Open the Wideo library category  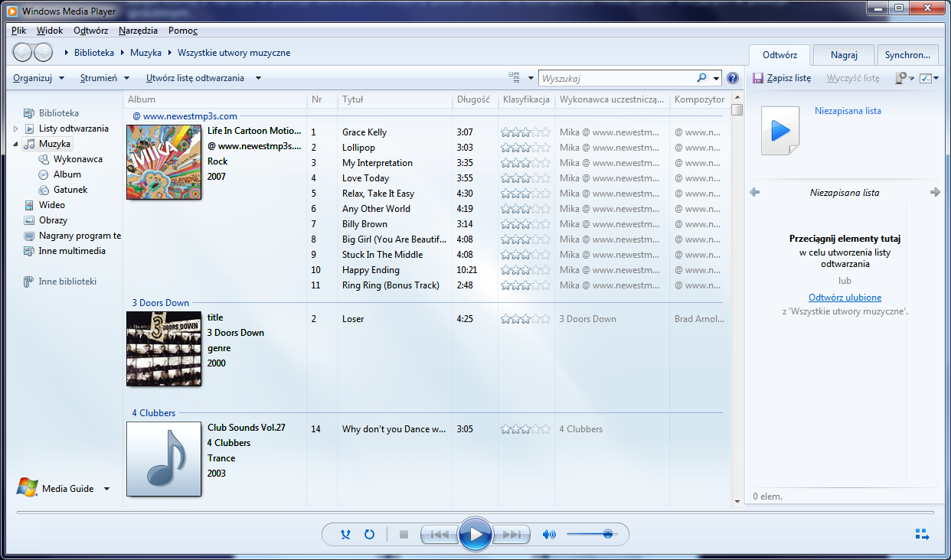pyautogui.click(x=52, y=205)
